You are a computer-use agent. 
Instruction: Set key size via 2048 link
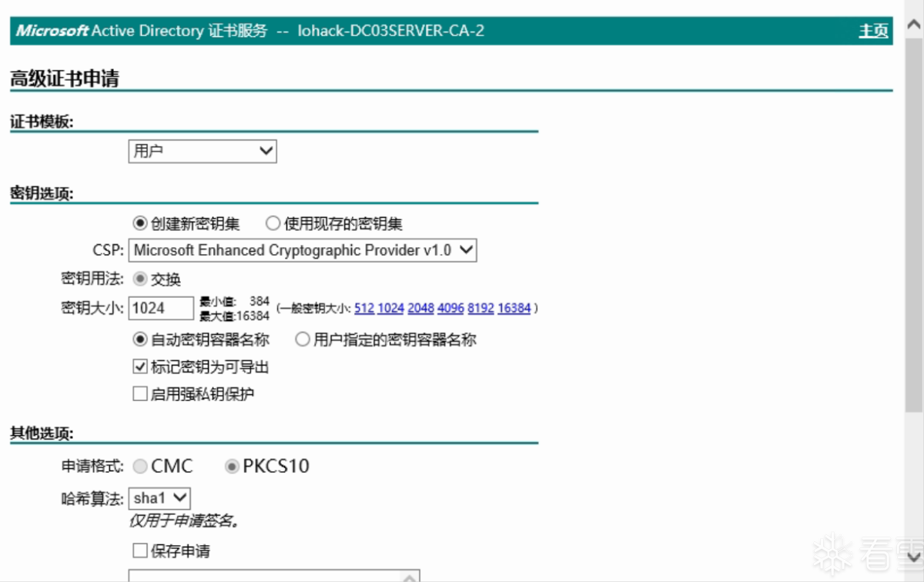[x=420, y=308]
